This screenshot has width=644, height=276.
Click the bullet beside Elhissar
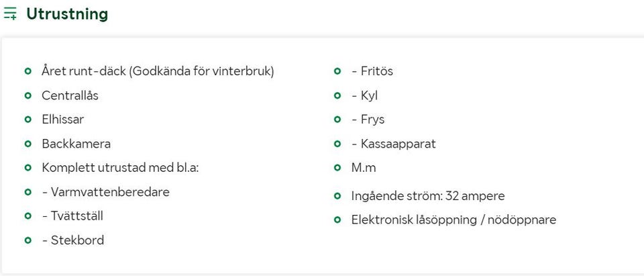[x=28, y=120]
